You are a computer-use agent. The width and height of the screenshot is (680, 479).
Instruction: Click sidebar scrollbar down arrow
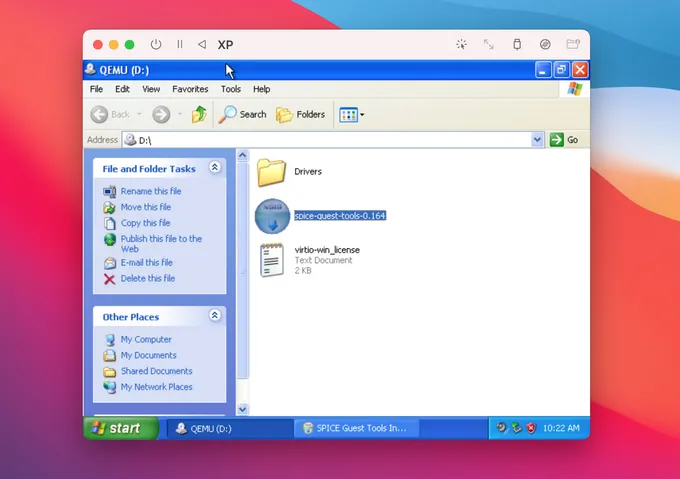point(242,409)
